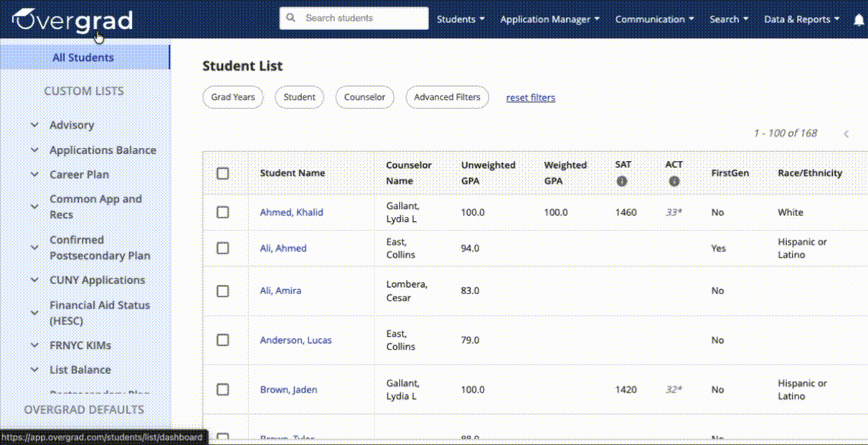The image size is (868, 445).
Task: Click SAT score 1420
Action: point(626,390)
